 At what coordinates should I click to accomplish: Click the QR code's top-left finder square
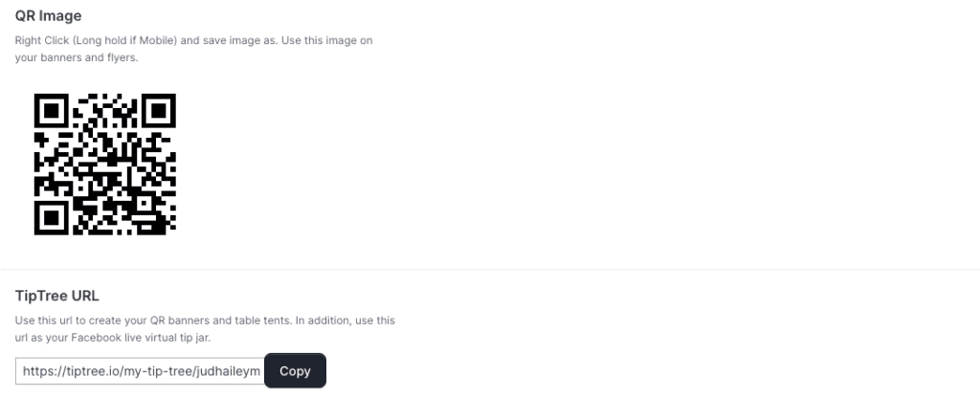[x=51, y=111]
